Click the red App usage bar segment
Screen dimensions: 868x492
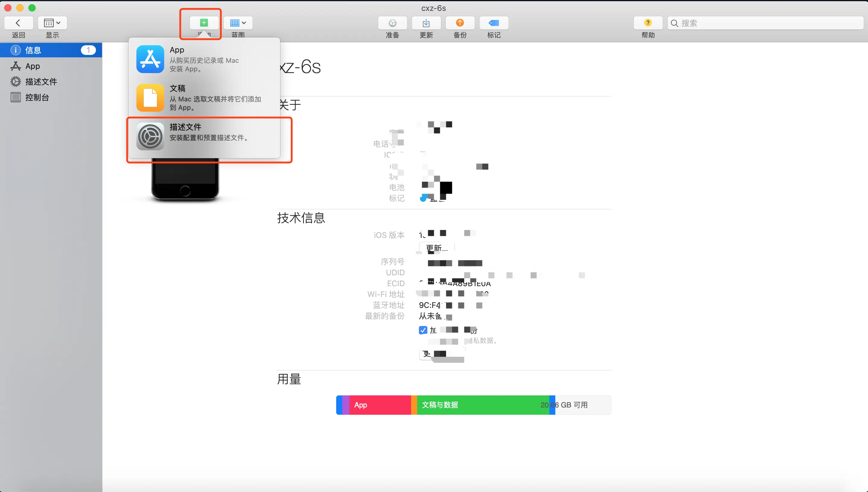point(380,405)
